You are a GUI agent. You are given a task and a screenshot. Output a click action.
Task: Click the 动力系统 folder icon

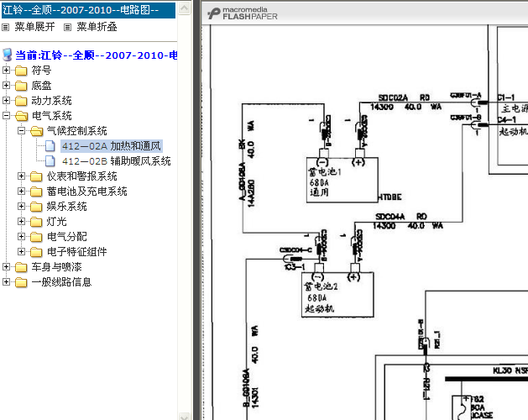click(21, 101)
